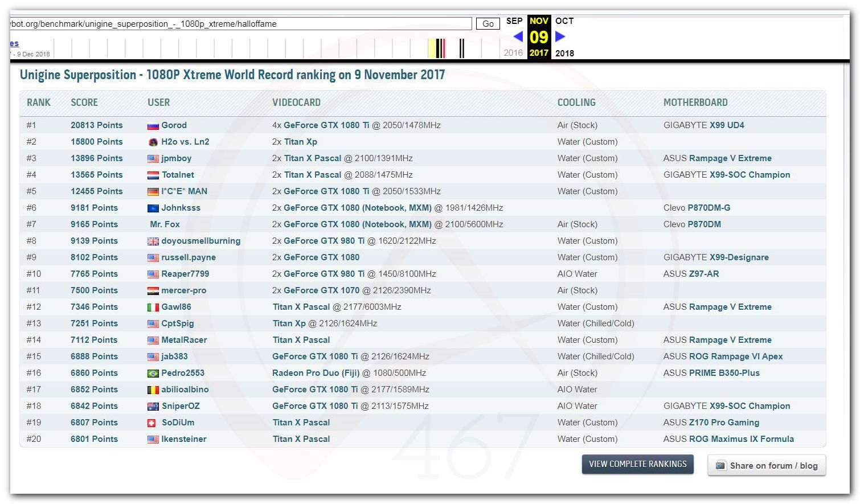The image size is (860, 504).
Task: Click the next capture blue arrow
Action: (x=560, y=36)
